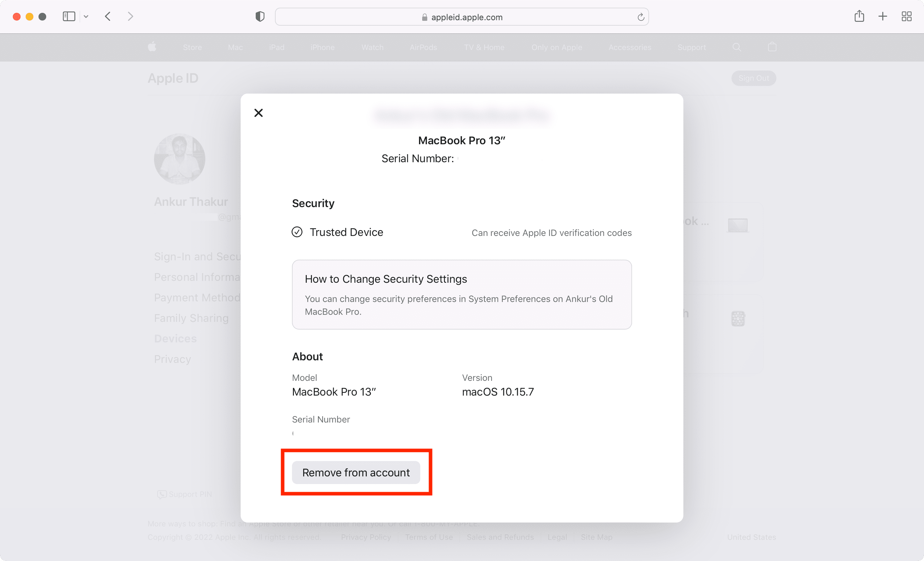Toggle the Safari sidebar icon
This screenshot has height=561, width=924.
point(69,16)
